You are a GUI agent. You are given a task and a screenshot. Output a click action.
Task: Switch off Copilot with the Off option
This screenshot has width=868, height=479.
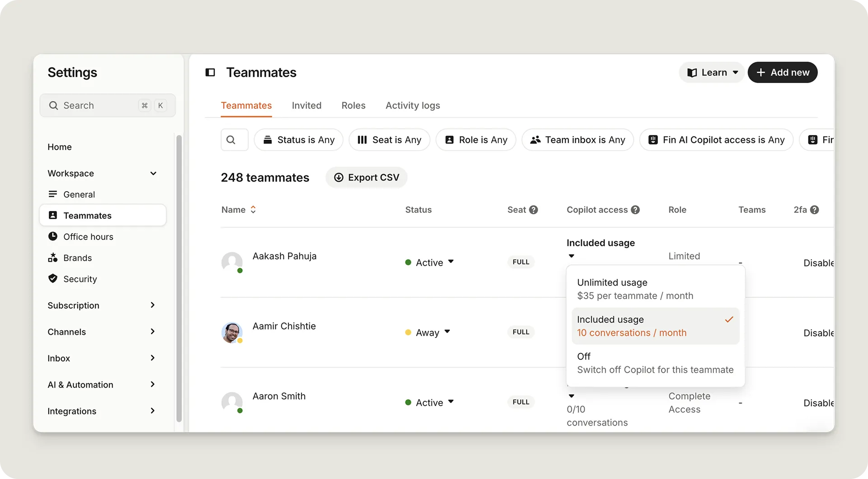tap(655, 363)
